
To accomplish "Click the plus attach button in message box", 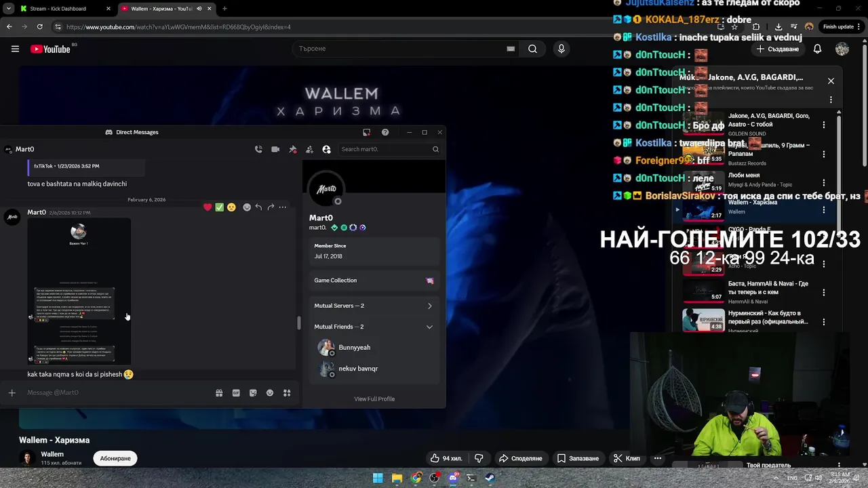I will coord(12,392).
